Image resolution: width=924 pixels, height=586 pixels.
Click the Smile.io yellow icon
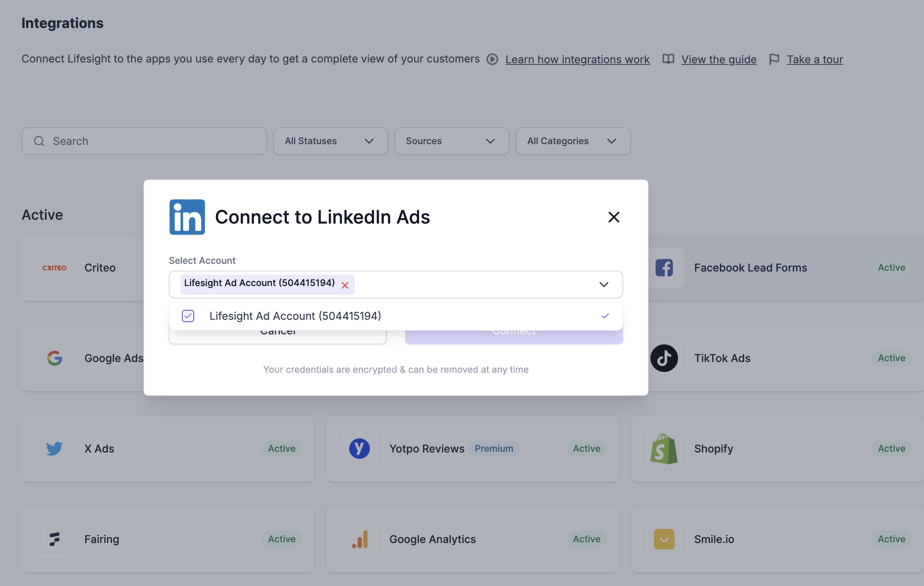664,539
